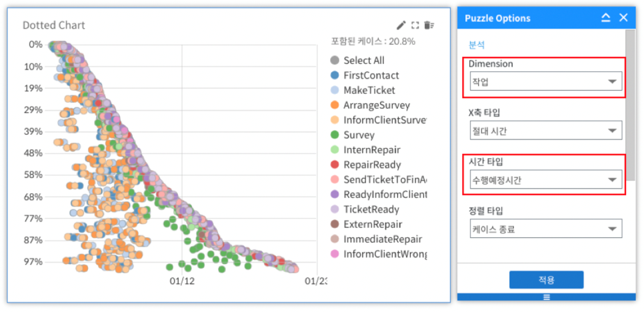Toggle the TicketReady legend entry
The width and height of the screenshot is (644, 312).
click(x=369, y=209)
